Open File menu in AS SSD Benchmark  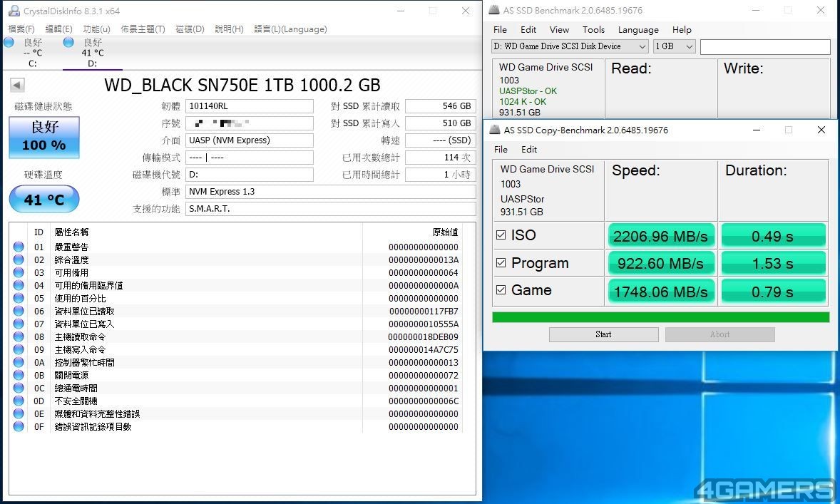pyautogui.click(x=500, y=30)
